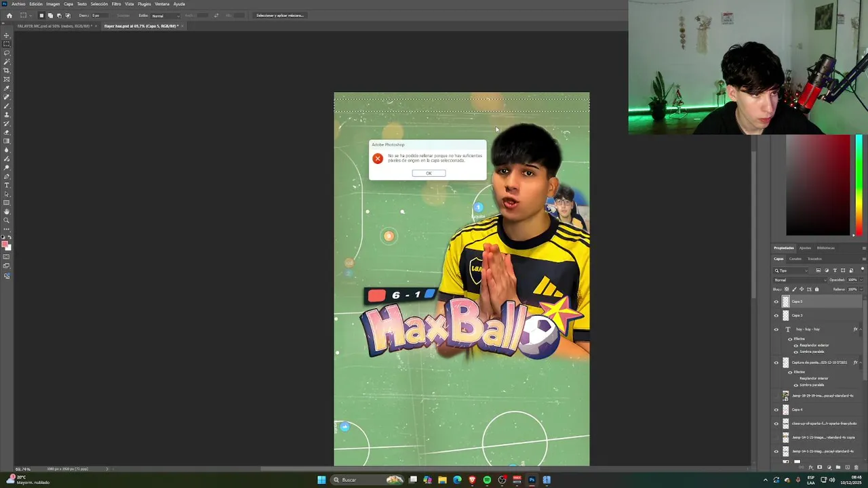
Task: Click the add layer mask icon
Action: point(819,468)
